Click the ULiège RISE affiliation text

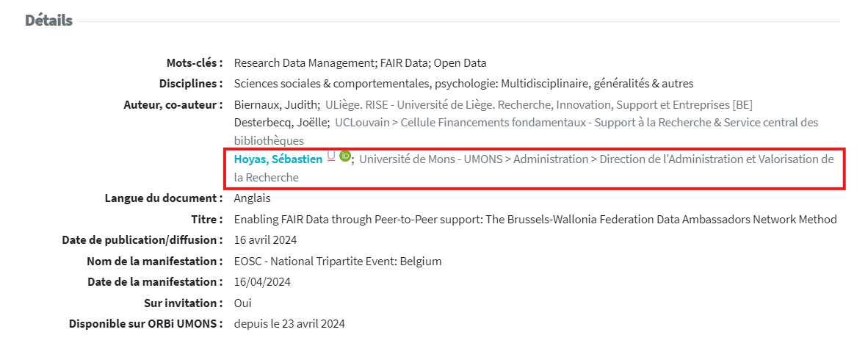point(538,104)
